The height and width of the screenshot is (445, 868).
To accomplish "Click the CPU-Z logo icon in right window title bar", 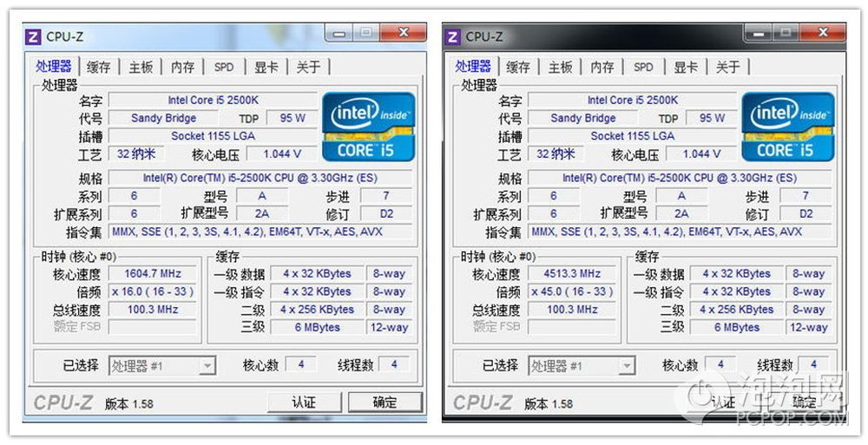I will point(453,36).
